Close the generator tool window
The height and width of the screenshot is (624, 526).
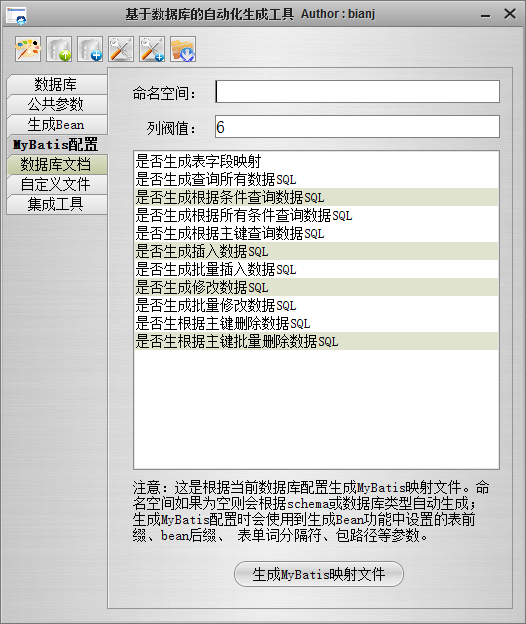[x=510, y=14]
